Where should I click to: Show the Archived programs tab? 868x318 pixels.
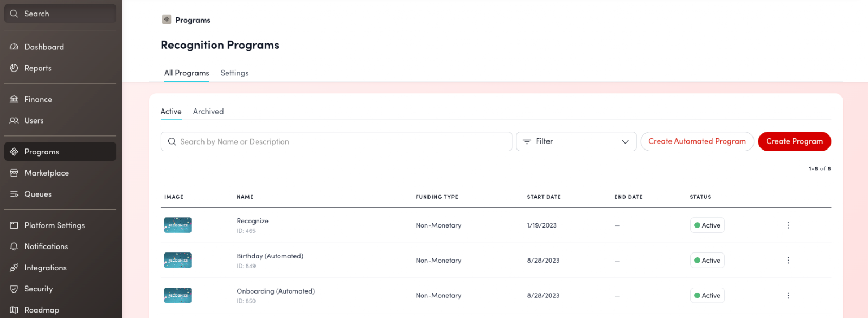click(x=208, y=112)
